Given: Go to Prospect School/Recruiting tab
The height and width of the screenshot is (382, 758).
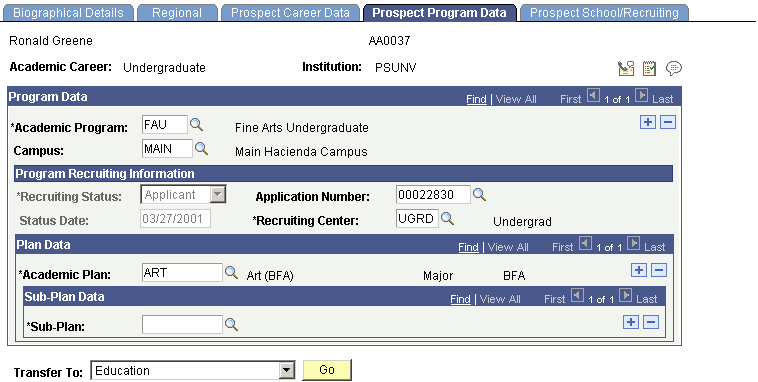Looking at the screenshot, I should coord(604,13).
